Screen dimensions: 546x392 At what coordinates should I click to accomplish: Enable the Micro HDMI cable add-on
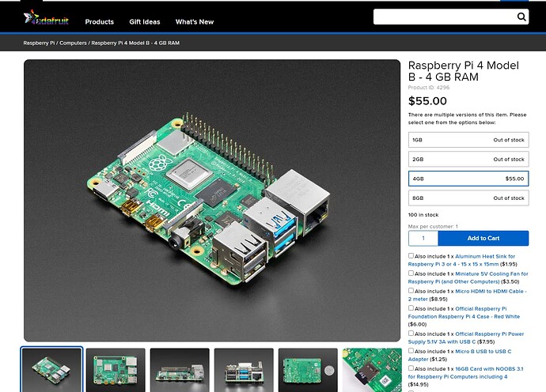coord(411,290)
